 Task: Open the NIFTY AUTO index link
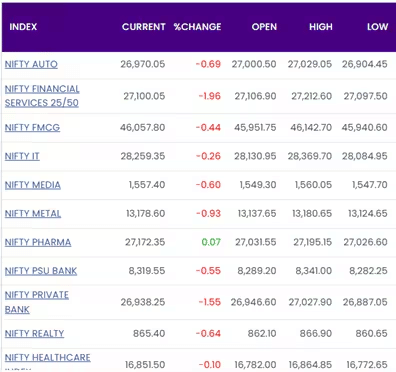(x=31, y=64)
